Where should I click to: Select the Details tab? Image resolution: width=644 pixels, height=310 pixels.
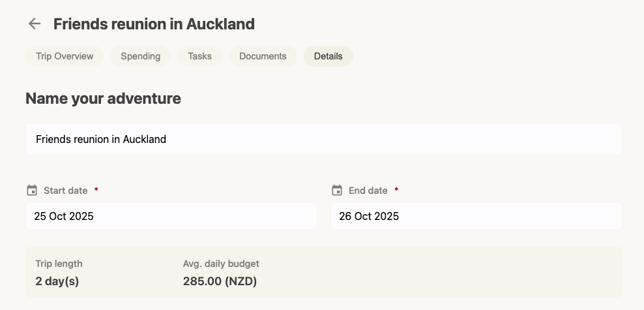(x=328, y=56)
